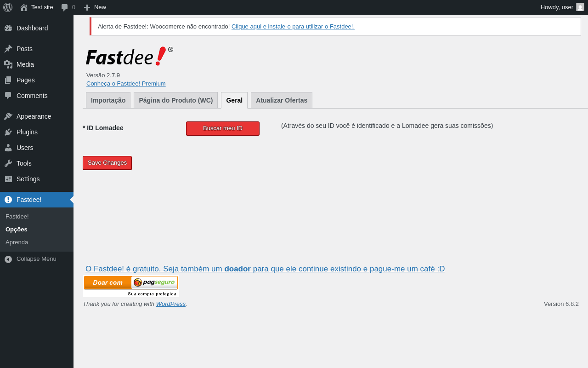Open the Appearance menu
This screenshot has height=368, width=588.
coord(37,116)
